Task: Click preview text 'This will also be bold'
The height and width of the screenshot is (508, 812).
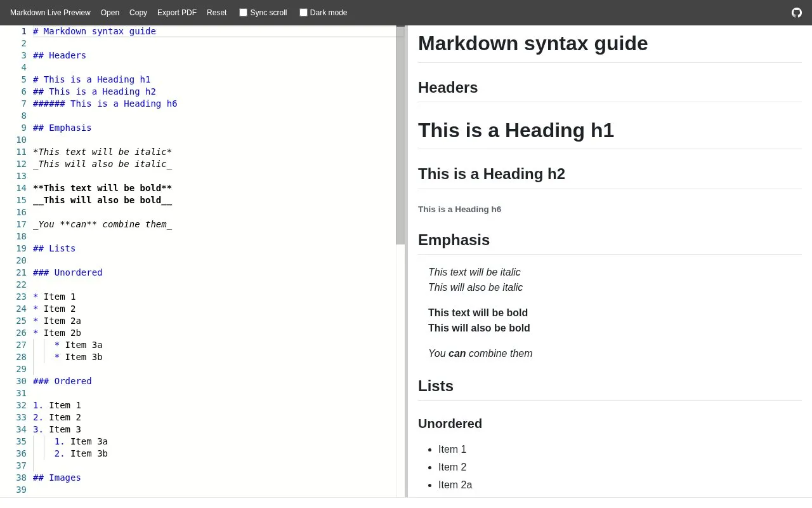Action: [479, 328]
